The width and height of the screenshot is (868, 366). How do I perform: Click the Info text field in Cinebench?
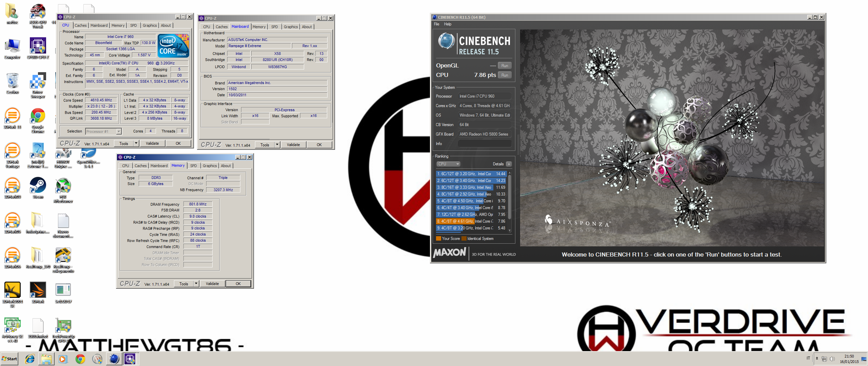pos(485,144)
